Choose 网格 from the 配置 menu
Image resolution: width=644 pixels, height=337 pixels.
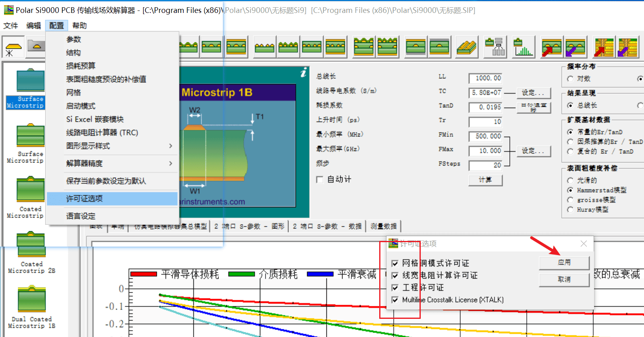coord(112,92)
